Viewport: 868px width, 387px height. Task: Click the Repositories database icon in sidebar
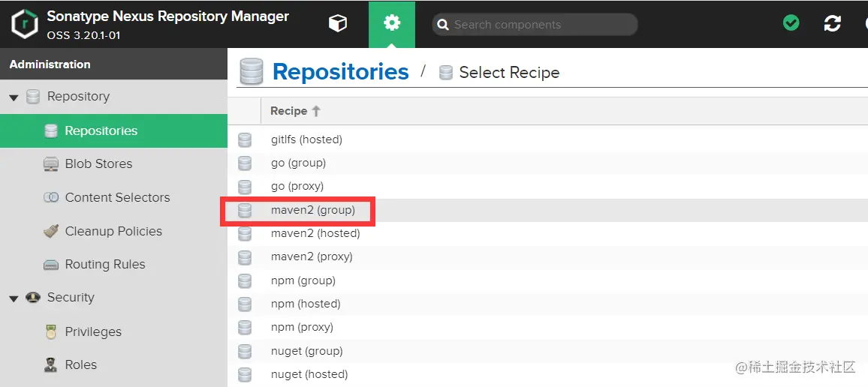coord(51,131)
